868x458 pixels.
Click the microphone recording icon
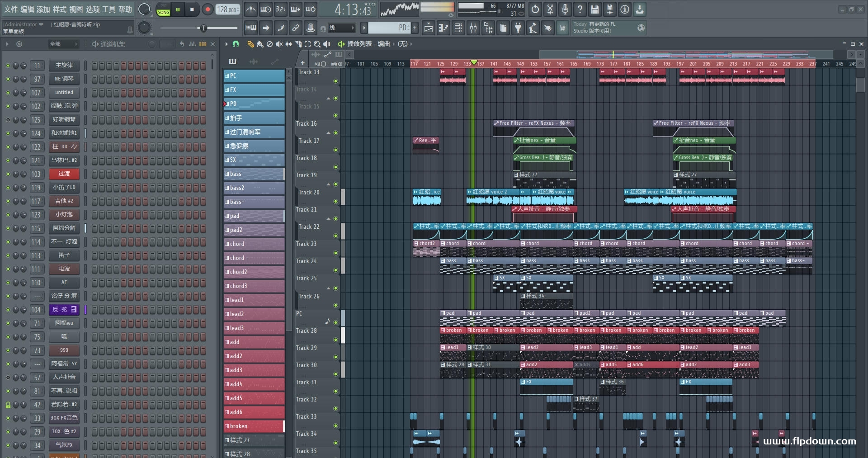[565, 9]
